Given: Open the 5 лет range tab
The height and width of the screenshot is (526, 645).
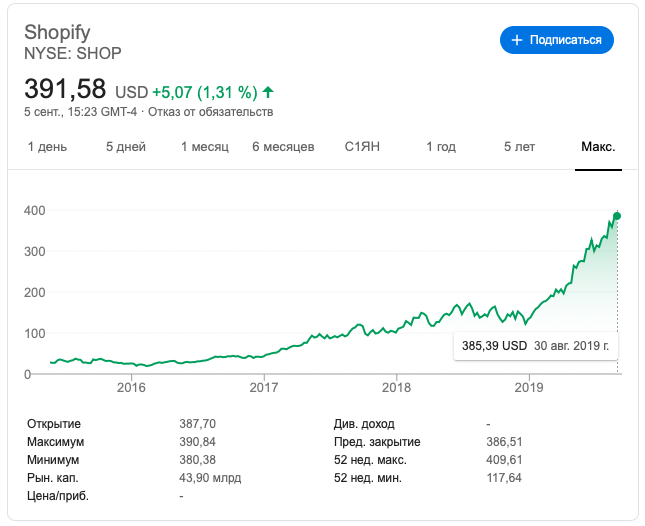Looking at the screenshot, I should 519,147.
